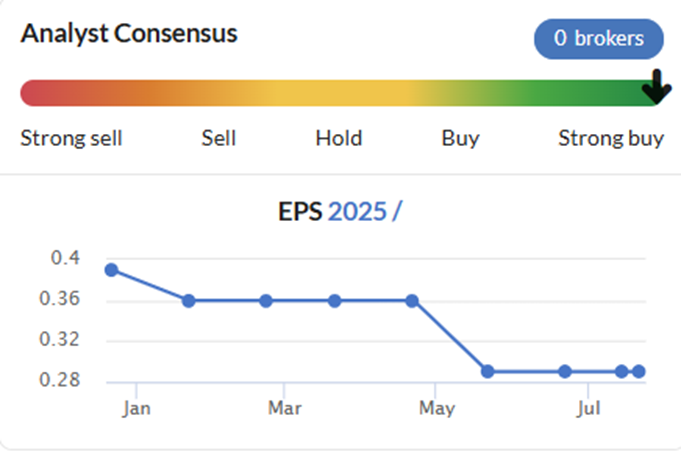Image resolution: width=681 pixels, height=452 pixels.
Task: Click the May axis label
Action: (x=437, y=409)
